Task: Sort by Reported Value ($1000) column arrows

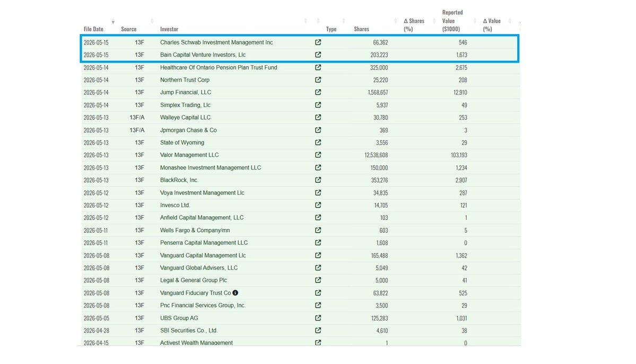Action: (x=475, y=21)
